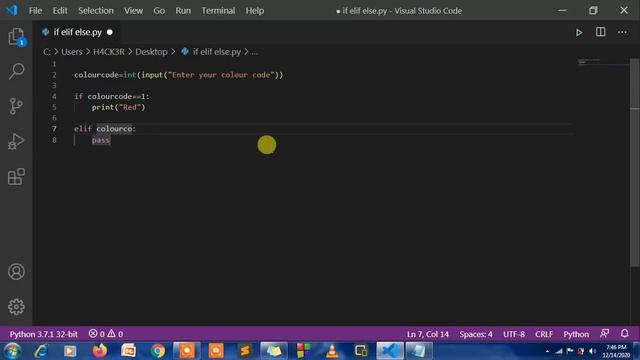Open the Extensions view
The image size is (640, 360).
16,177
